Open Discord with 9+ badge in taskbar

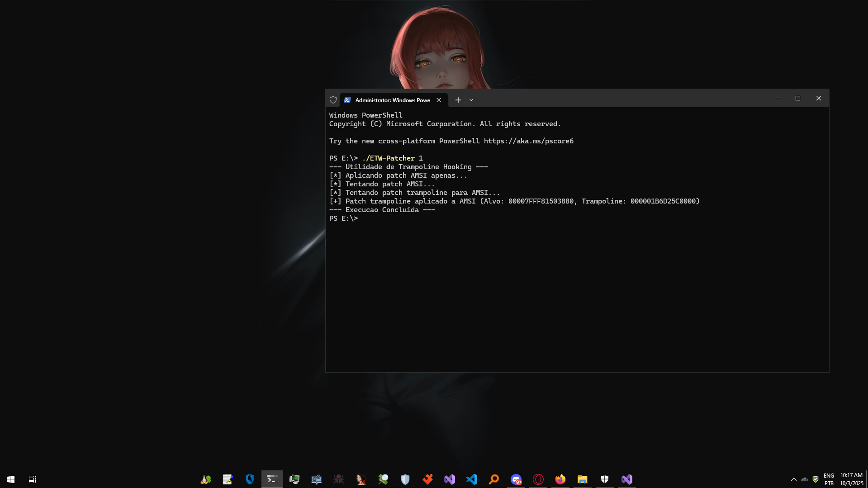pos(516,479)
